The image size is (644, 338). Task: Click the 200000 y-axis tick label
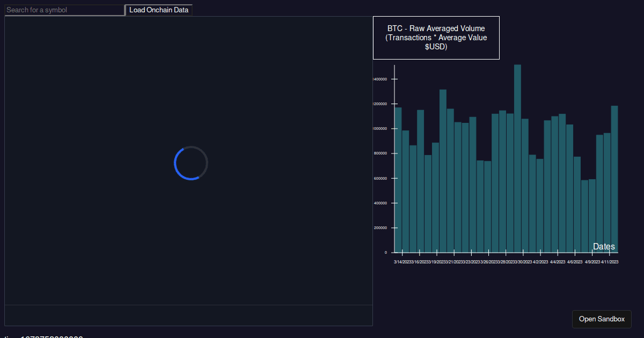click(380, 228)
